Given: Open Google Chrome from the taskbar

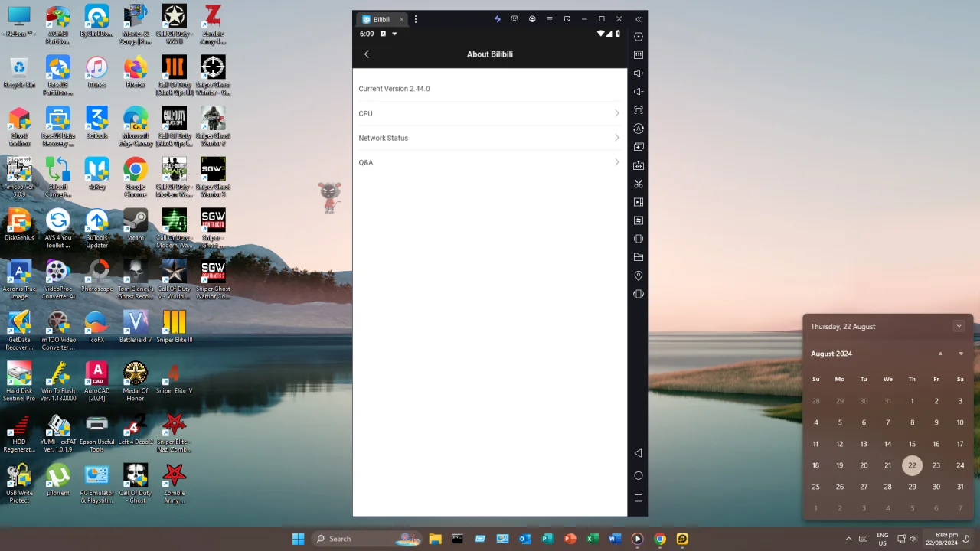Looking at the screenshot, I should pyautogui.click(x=660, y=539).
